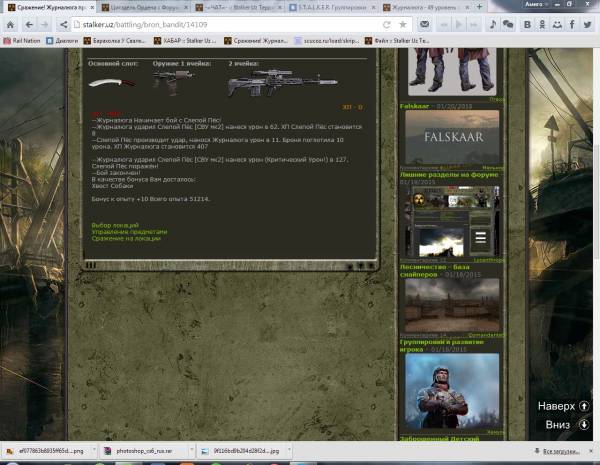Expand options for photoshop_cs6_rus.rar download
This screenshot has width=600, height=465.
tap(192, 450)
